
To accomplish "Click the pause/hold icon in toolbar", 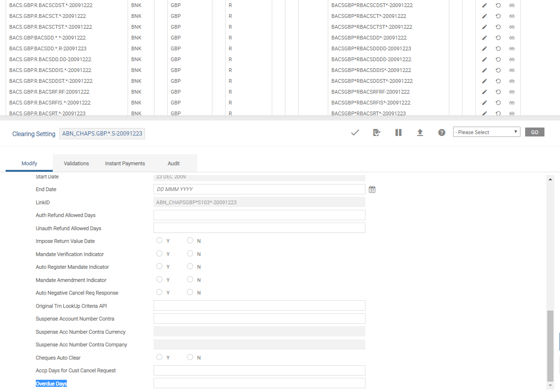I will coord(398,133).
